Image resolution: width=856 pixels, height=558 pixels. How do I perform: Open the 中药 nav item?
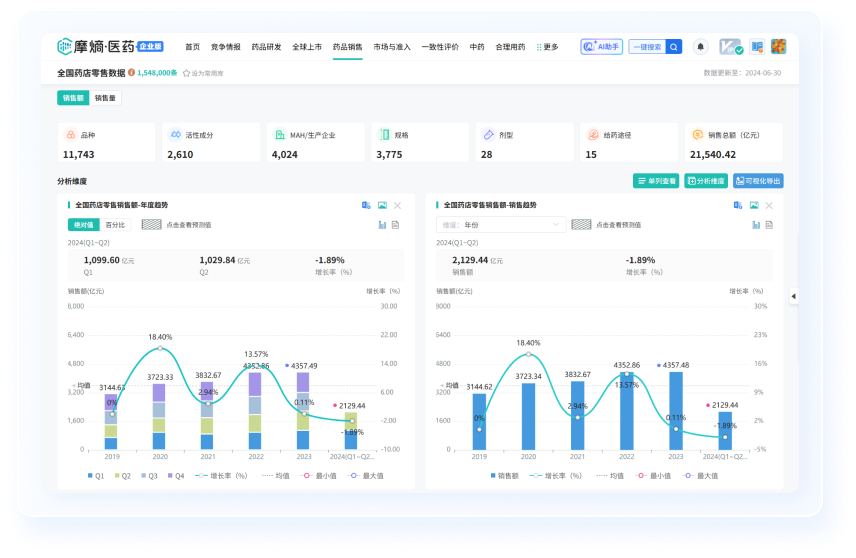tap(477, 47)
